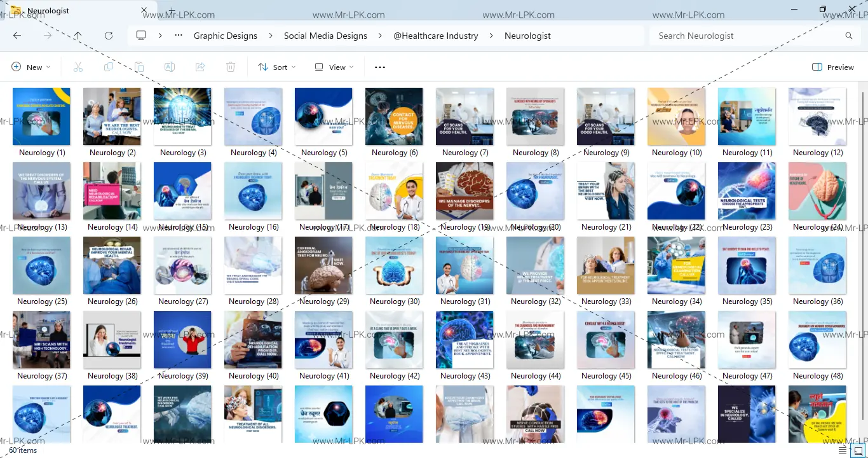Open the See more ellipsis menu
Image resolution: width=868 pixels, height=458 pixels.
click(380, 67)
